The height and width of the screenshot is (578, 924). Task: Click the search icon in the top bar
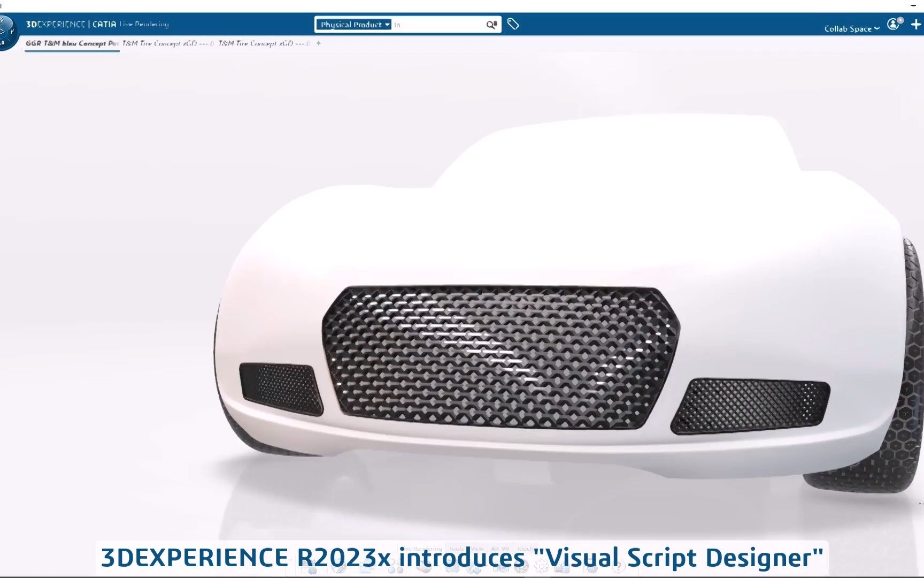coord(490,25)
